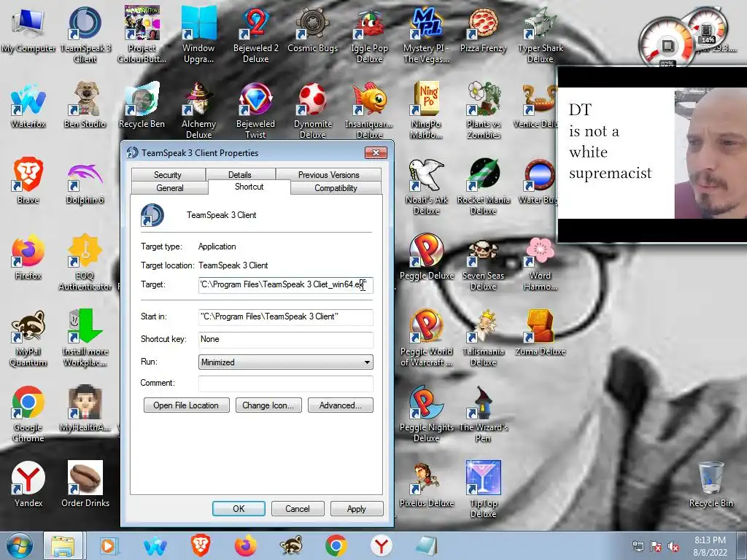Select Talismania Deluxe desktop icon

(x=483, y=338)
